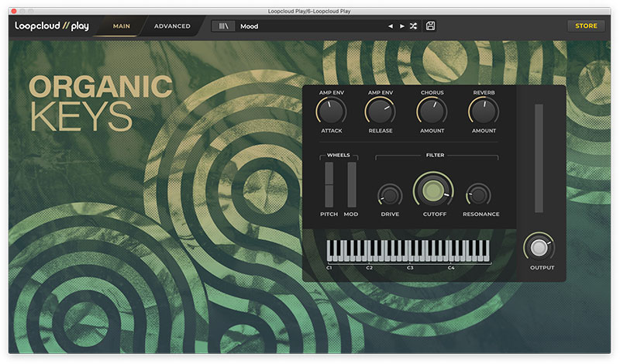Viewport: 620px width, 364px height.
Task: Shuffle to a random preset
Action: [x=413, y=26]
